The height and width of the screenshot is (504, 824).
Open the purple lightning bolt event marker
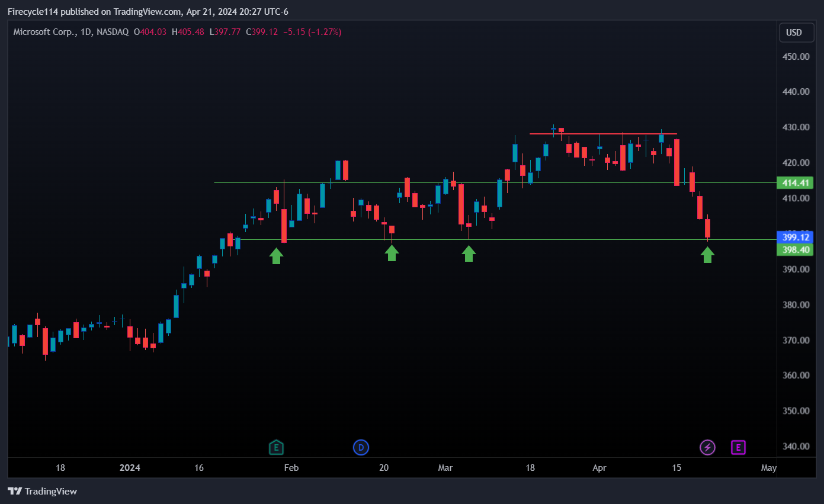coord(707,447)
